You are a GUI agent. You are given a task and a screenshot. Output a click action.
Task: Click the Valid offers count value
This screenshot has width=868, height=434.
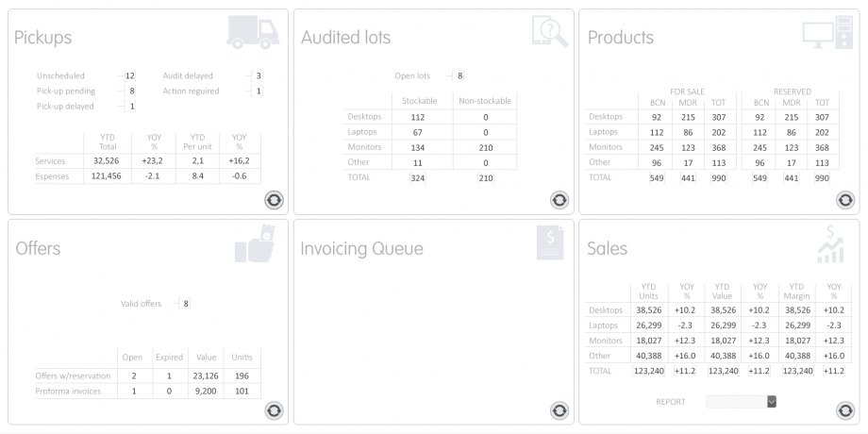pyautogui.click(x=186, y=304)
